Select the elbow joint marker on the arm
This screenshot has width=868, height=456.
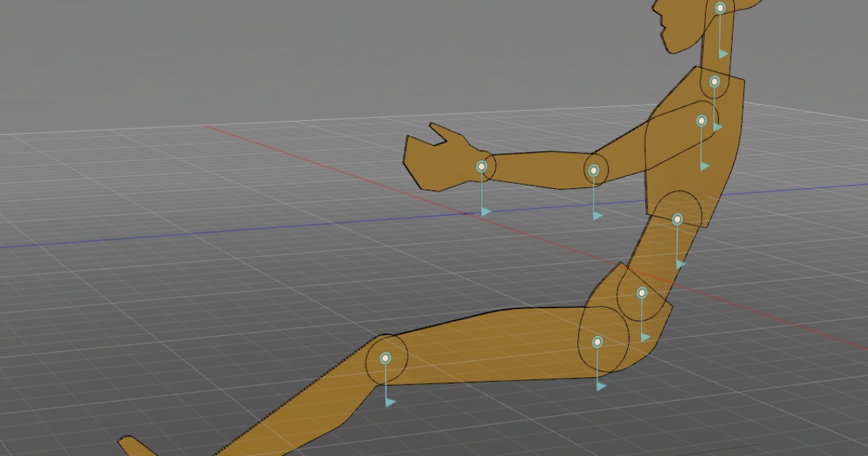click(x=594, y=169)
